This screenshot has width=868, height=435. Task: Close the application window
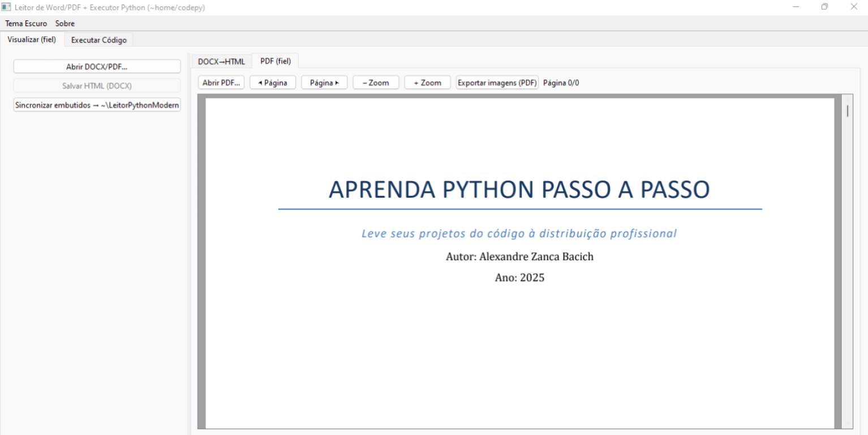[x=854, y=7]
